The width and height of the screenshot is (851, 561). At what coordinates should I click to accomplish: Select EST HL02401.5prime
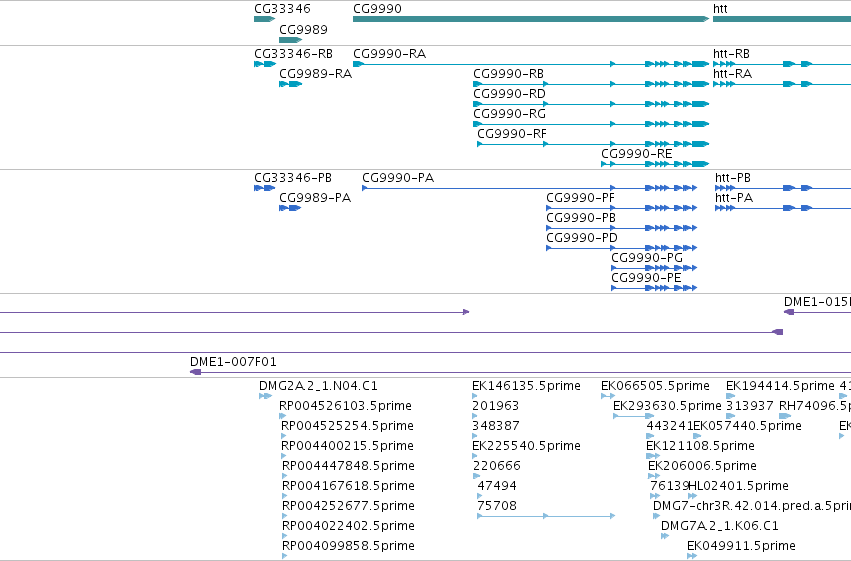(693, 496)
